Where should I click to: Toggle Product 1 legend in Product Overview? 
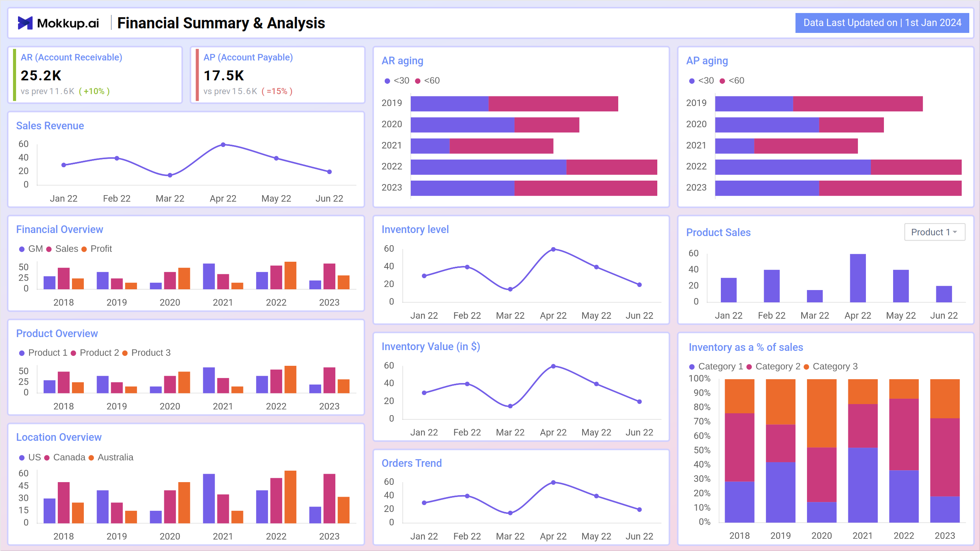click(x=43, y=353)
